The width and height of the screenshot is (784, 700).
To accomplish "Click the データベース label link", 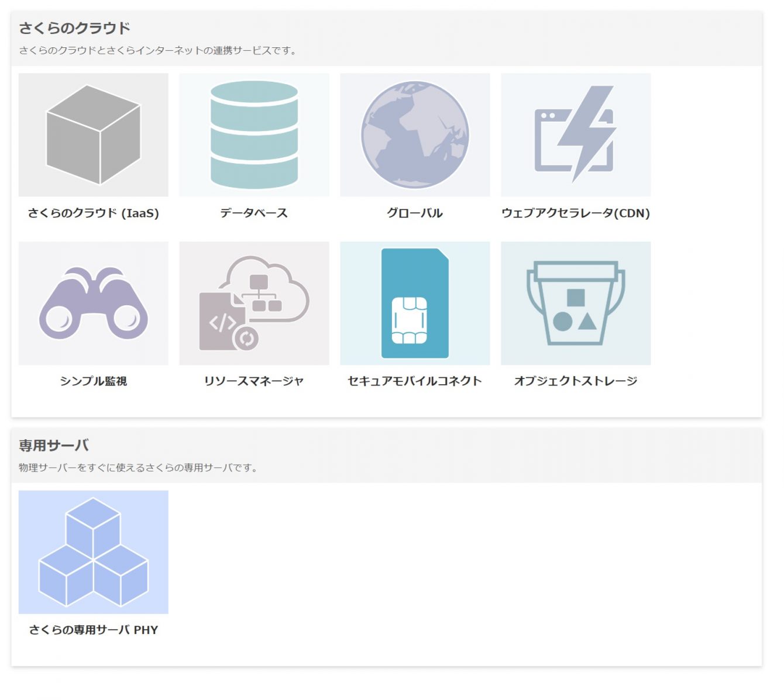I will pyautogui.click(x=253, y=213).
